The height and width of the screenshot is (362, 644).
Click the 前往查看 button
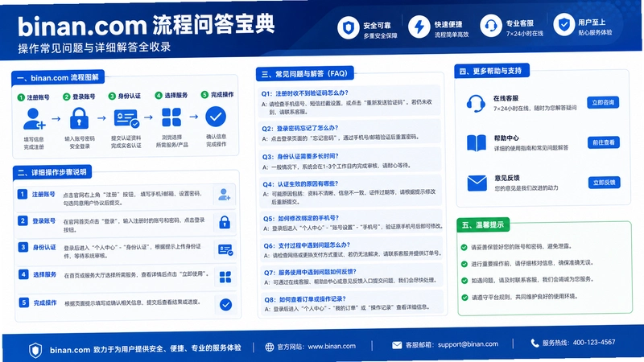(x=603, y=142)
